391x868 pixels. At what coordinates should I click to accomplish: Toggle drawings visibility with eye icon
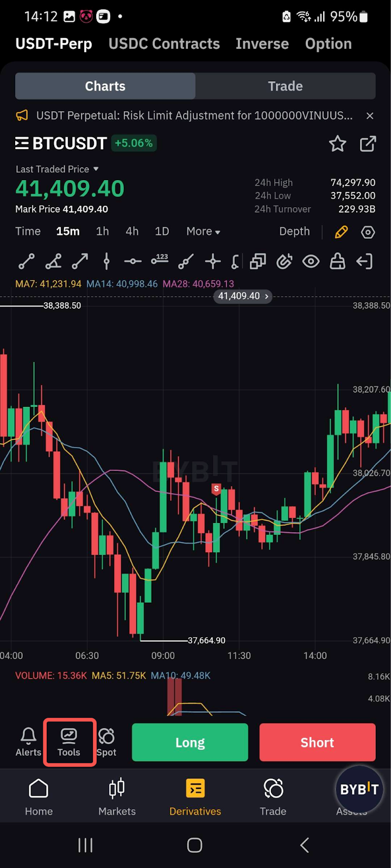click(x=311, y=261)
